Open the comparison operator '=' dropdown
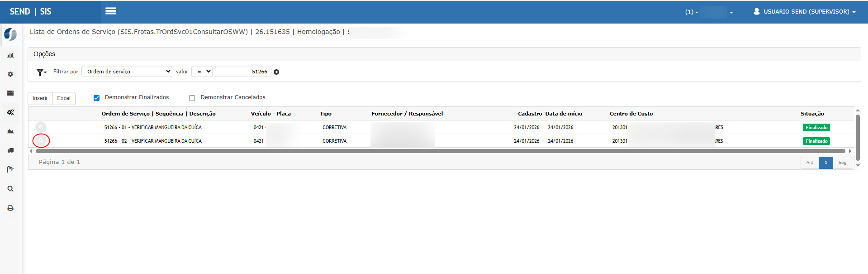Screen dimensions: 868x274 click(202, 72)
